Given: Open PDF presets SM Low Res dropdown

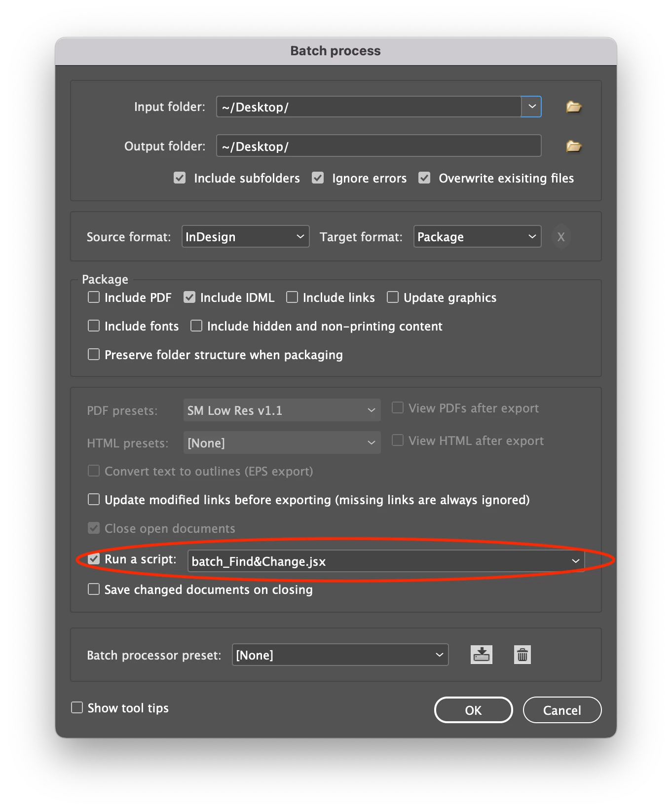Looking at the screenshot, I should [282, 410].
